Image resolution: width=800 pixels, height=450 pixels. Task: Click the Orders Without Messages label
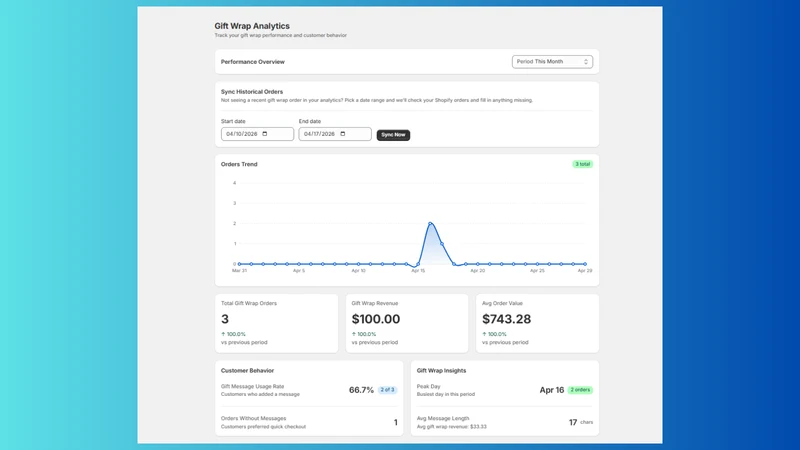point(254,418)
